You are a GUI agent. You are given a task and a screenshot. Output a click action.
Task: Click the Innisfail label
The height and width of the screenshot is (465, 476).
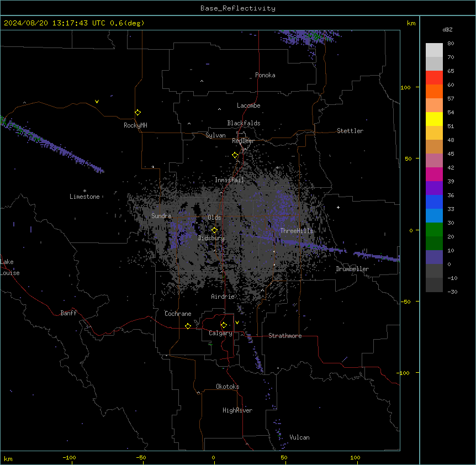229,180
